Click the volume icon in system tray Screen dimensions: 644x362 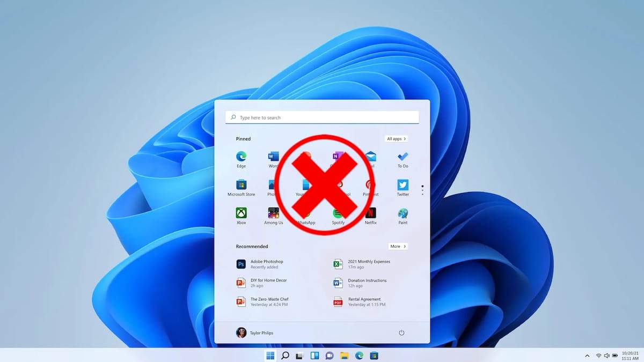click(606, 356)
